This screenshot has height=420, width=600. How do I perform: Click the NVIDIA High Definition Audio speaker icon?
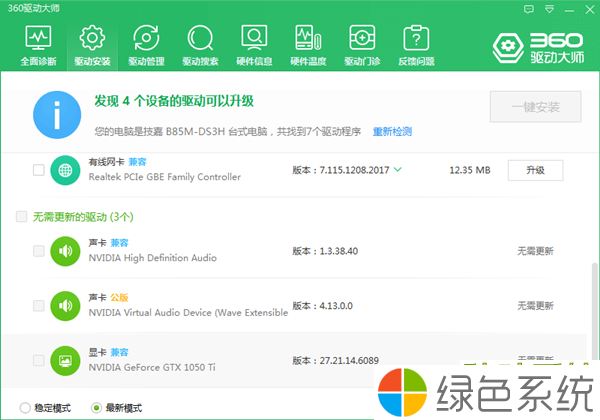coord(65,251)
